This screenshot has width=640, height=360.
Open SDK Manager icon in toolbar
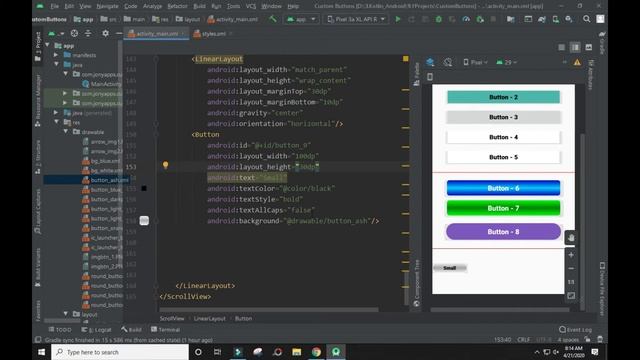point(569,19)
